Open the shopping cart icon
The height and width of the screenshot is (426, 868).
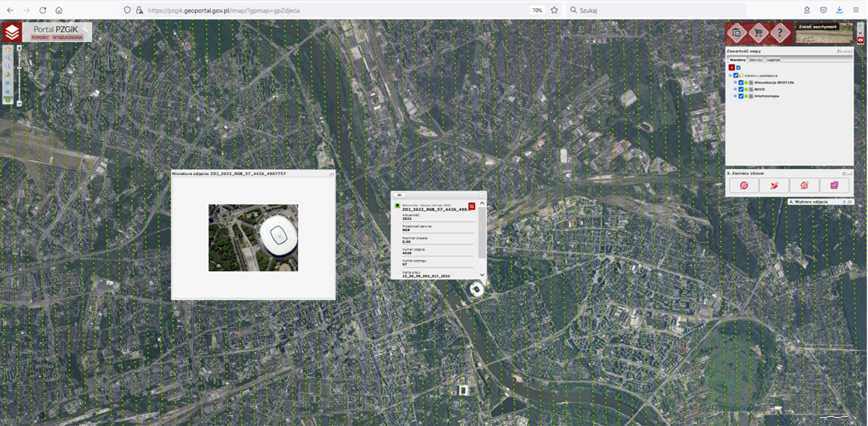(758, 33)
